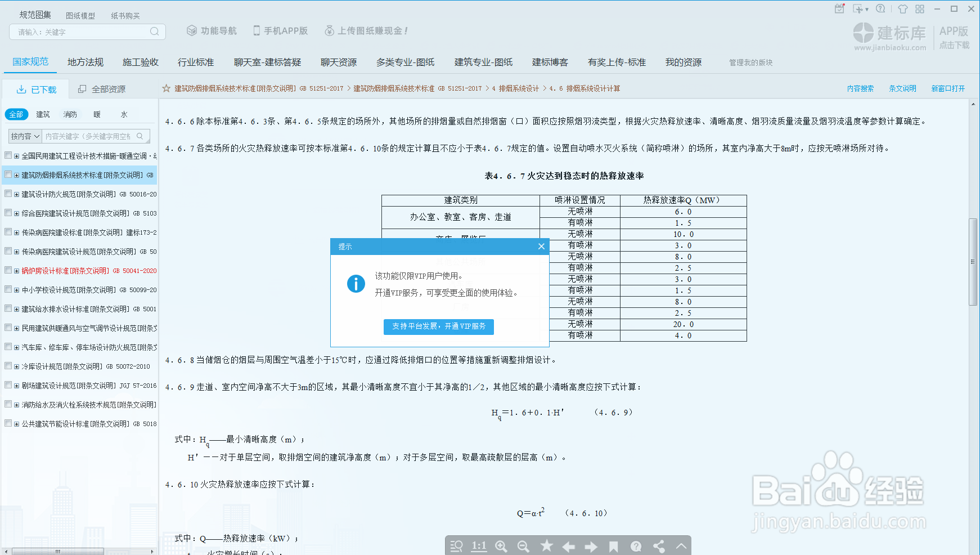This screenshot has height=555, width=980.
Task: Select the zoom in magnifier icon
Action: (501, 546)
